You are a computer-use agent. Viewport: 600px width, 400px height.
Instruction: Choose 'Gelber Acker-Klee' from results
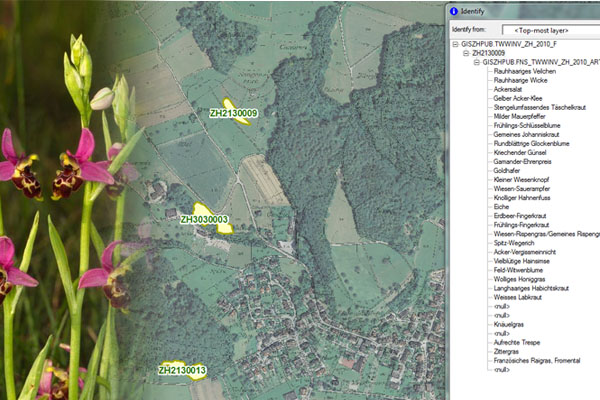tap(520, 98)
